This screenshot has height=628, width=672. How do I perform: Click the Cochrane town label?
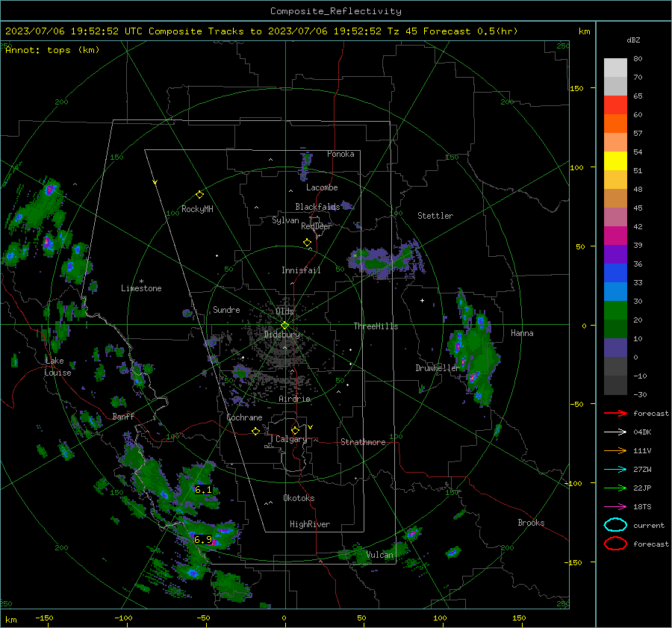(244, 417)
